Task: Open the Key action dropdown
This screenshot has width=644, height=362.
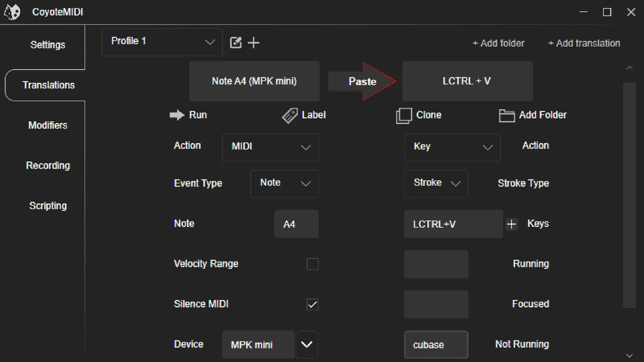Action: coord(452,147)
